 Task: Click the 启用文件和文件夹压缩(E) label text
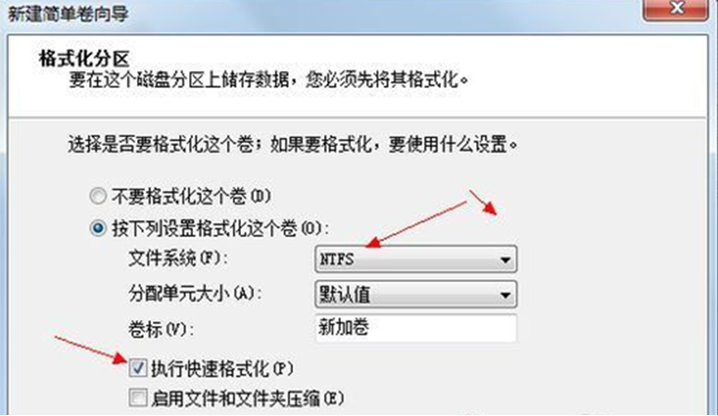point(247,399)
